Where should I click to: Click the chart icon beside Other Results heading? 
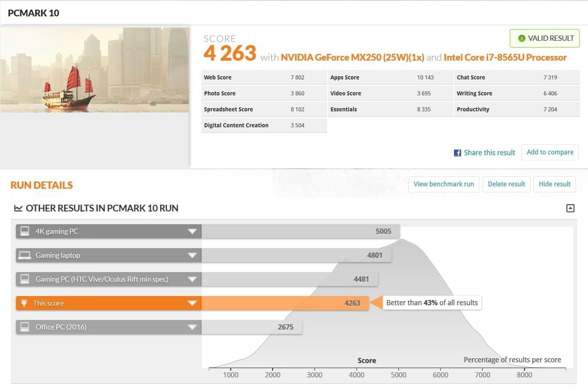point(18,208)
